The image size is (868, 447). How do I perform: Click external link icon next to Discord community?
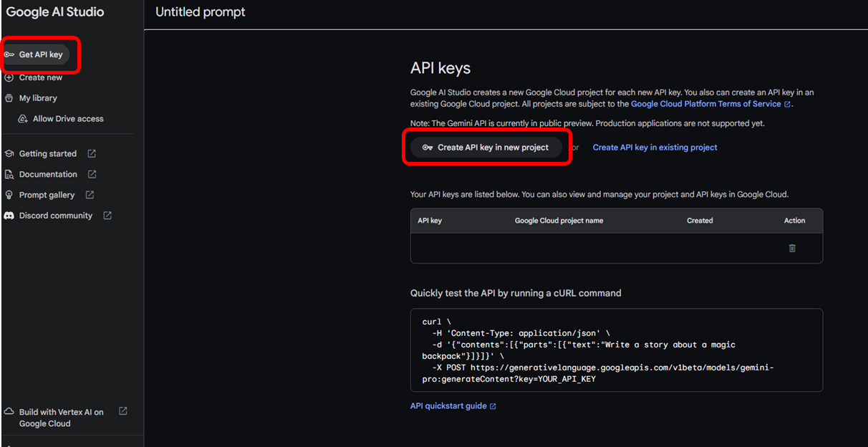pyautogui.click(x=107, y=215)
